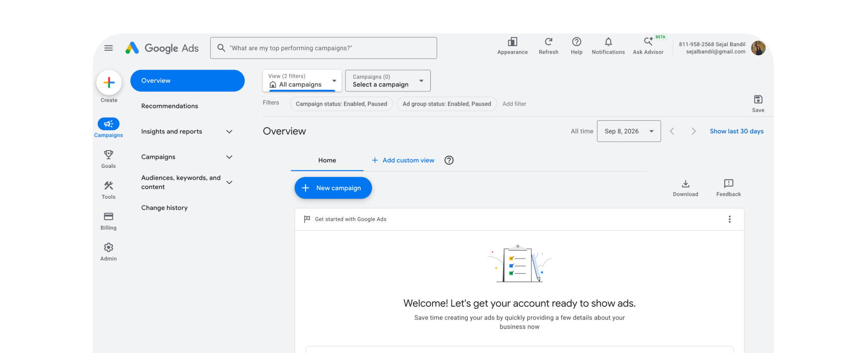
Task: Open card three-dot options menu
Action: (x=730, y=219)
